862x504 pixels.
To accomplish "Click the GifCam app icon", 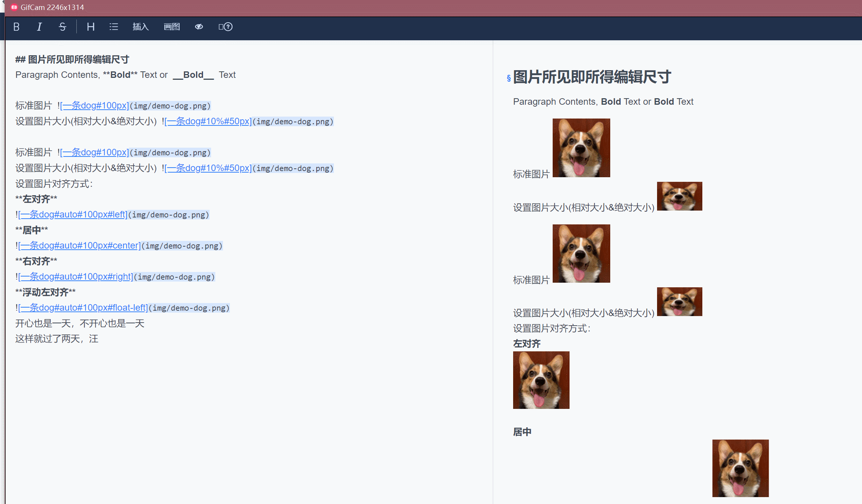I will [14, 7].
